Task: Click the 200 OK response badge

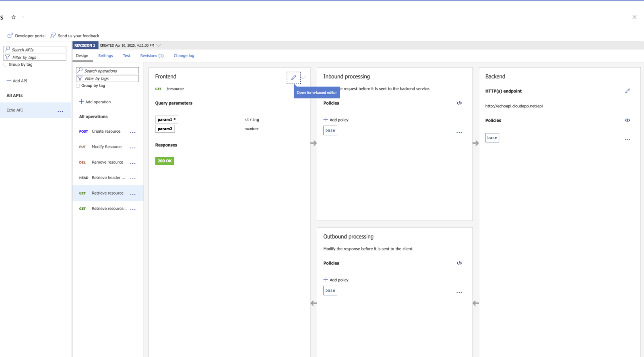Action: 165,161
